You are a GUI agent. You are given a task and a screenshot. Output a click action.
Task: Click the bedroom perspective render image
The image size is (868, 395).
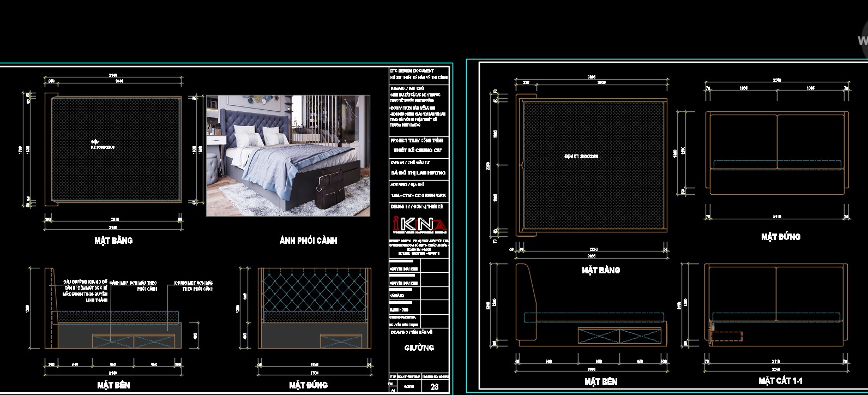(288, 155)
